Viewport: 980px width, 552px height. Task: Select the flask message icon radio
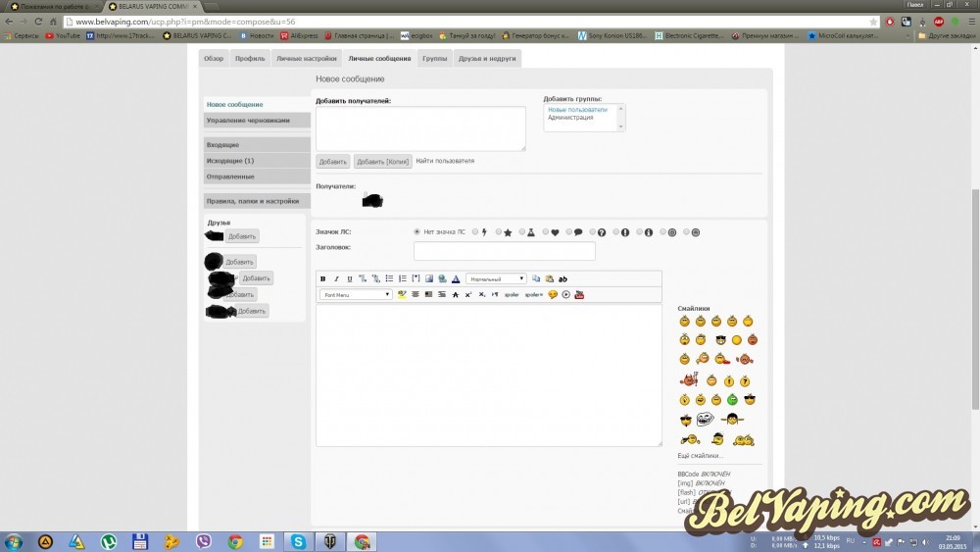point(522,232)
